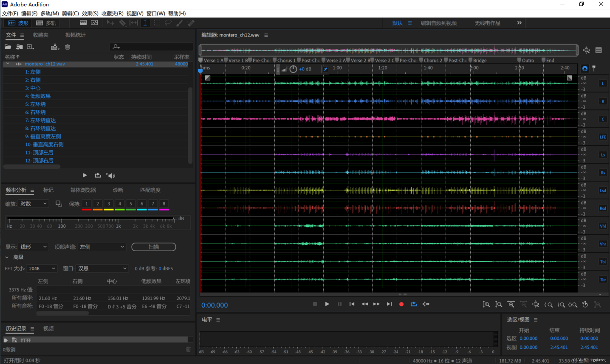Select the Razor tool in toolbar
This screenshot has height=364, width=610.
tap(122, 23)
